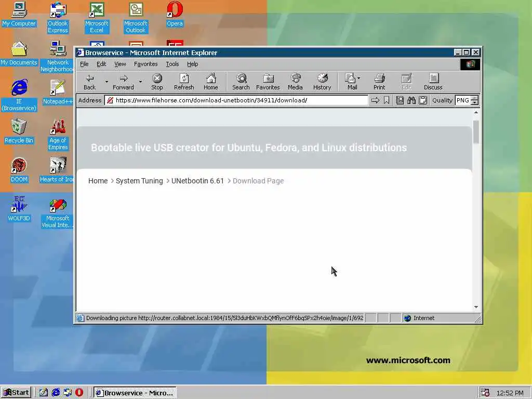Click the Forward toolbar button

(x=123, y=82)
